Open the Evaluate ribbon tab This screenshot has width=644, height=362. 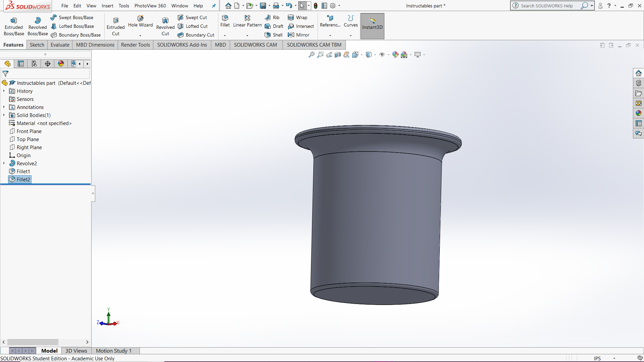pos(60,45)
